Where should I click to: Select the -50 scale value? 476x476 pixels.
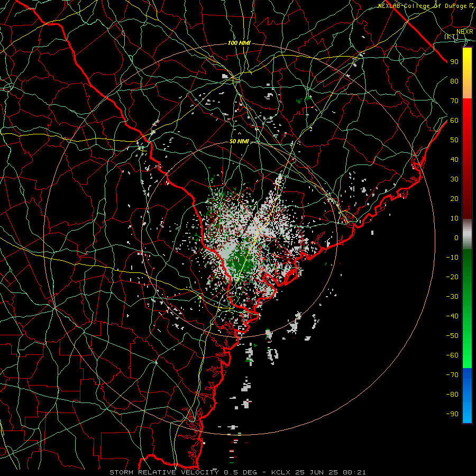pyautogui.click(x=452, y=336)
